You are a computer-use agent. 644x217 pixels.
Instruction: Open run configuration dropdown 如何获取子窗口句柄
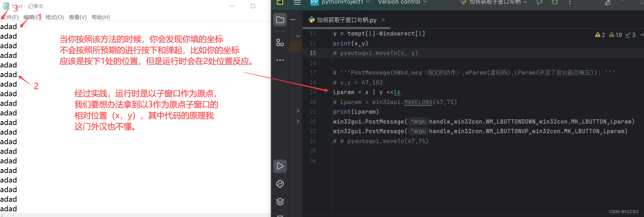494,2
